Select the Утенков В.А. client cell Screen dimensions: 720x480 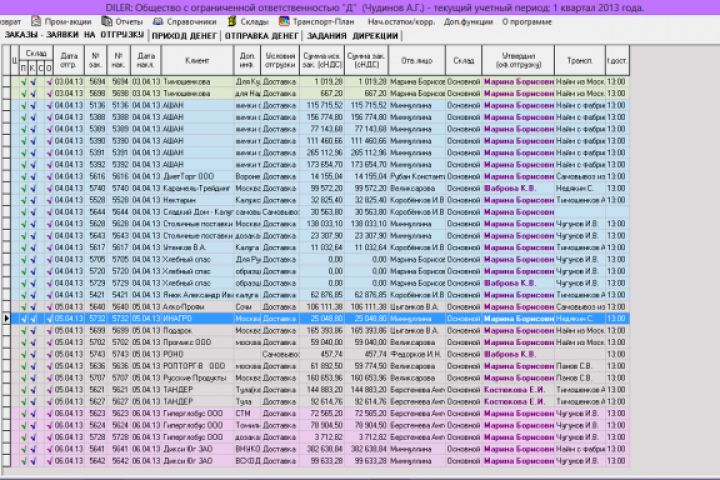click(x=197, y=248)
